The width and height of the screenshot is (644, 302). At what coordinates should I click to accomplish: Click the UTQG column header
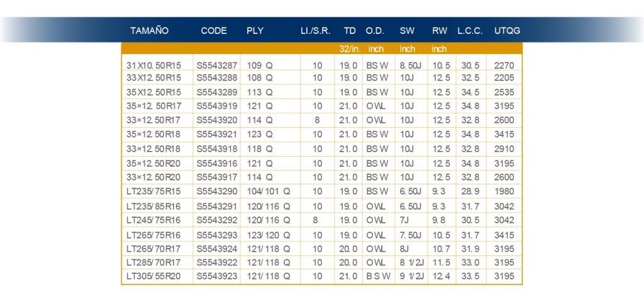(x=507, y=31)
